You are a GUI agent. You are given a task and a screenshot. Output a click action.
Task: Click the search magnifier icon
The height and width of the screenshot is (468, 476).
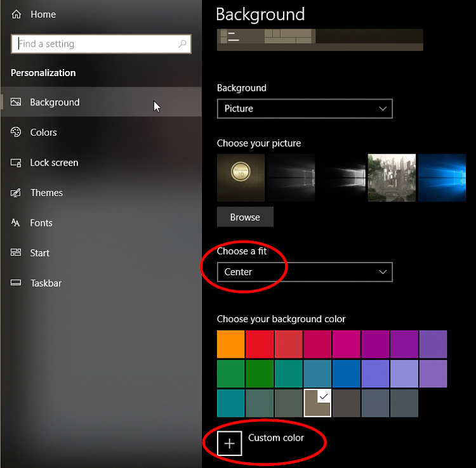182,44
